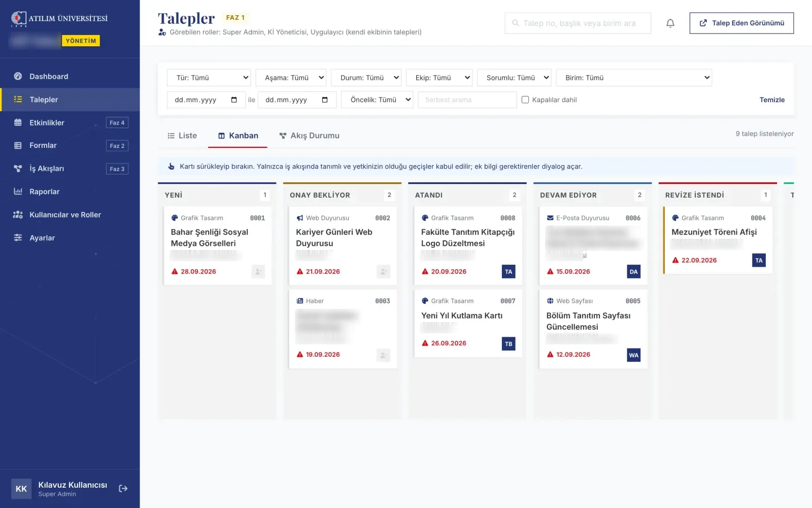The image size is (812, 508).
Task: Select the Kanban view tab
Action: pyautogui.click(x=238, y=136)
